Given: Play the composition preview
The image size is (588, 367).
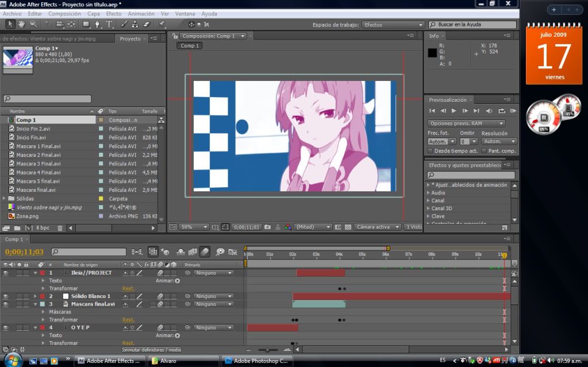Looking at the screenshot, I should click(454, 111).
